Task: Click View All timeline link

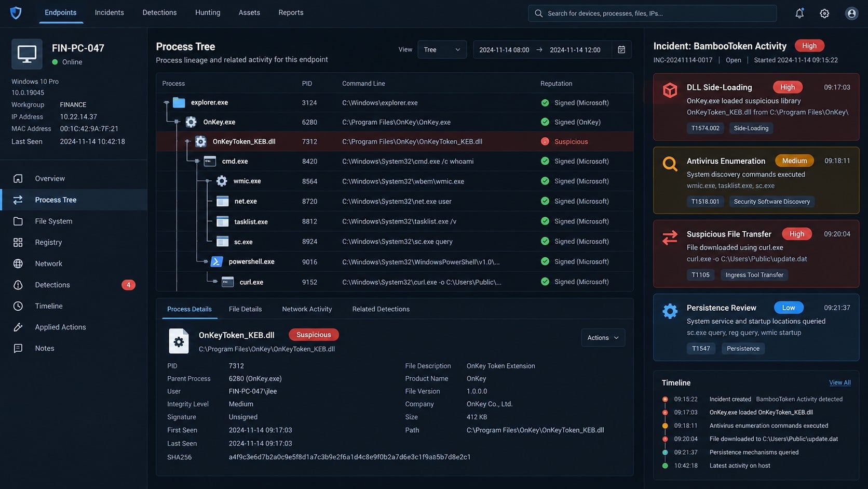Action: tap(839, 382)
